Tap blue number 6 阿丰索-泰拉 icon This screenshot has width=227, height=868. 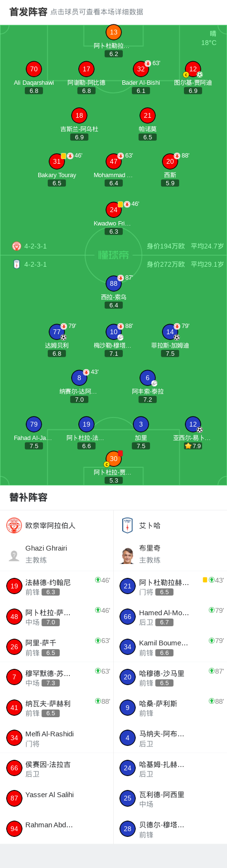(x=148, y=378)
